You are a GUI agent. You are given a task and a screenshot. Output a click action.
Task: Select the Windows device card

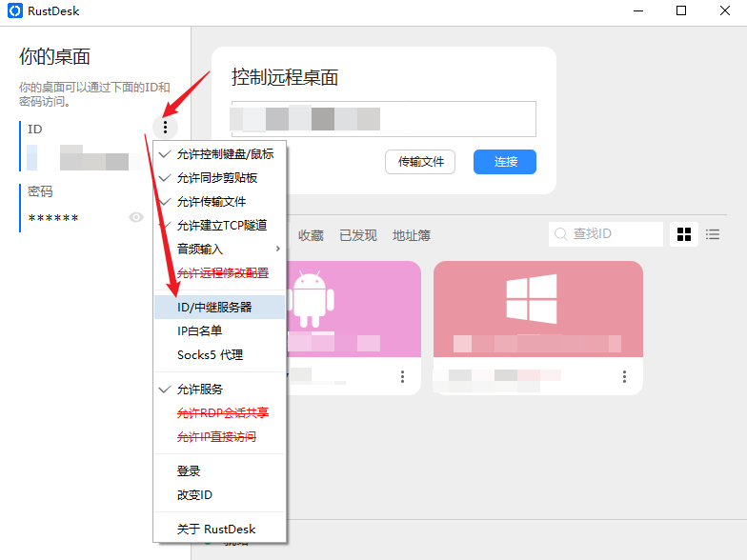coord(537,328)
